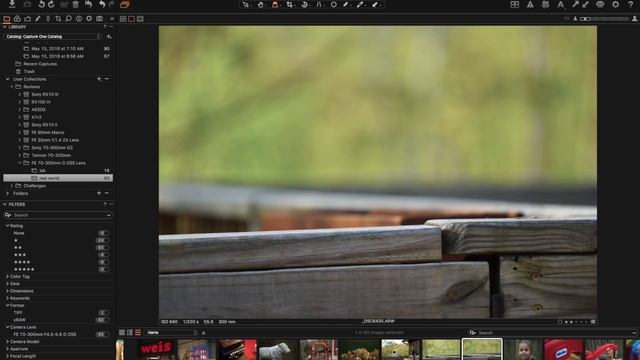The height and width of the screenshot is (360, 640).
Task: Open the browser sort 'Name' dropdown
Action: [171, 333]
